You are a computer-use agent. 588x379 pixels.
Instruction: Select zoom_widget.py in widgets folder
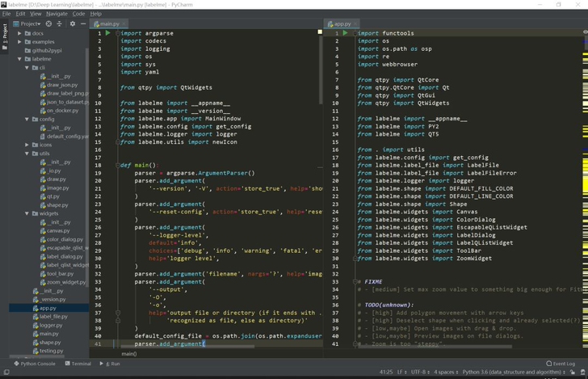pos(63,282)
